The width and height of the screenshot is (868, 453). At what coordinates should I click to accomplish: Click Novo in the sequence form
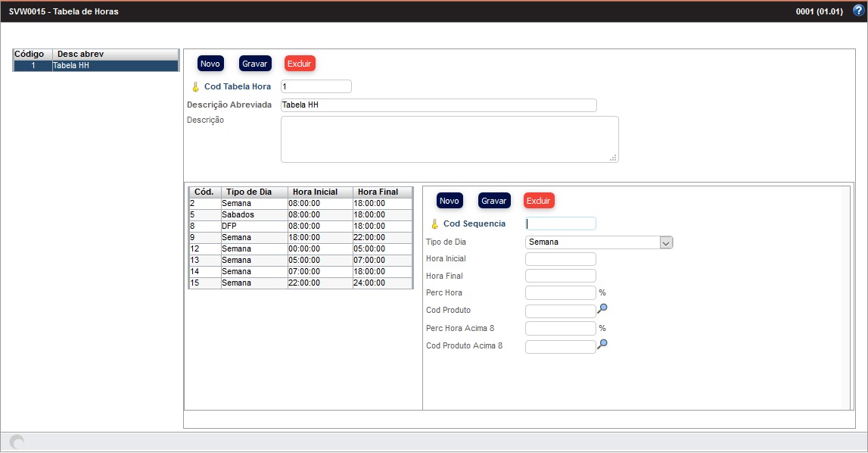450,201
